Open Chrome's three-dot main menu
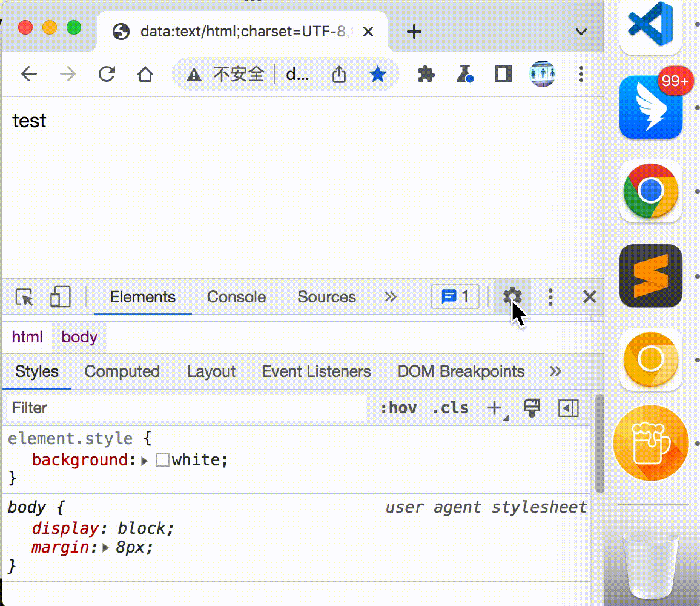The height and width of the screenshot is (606, 700). click(x=581, y=74)
